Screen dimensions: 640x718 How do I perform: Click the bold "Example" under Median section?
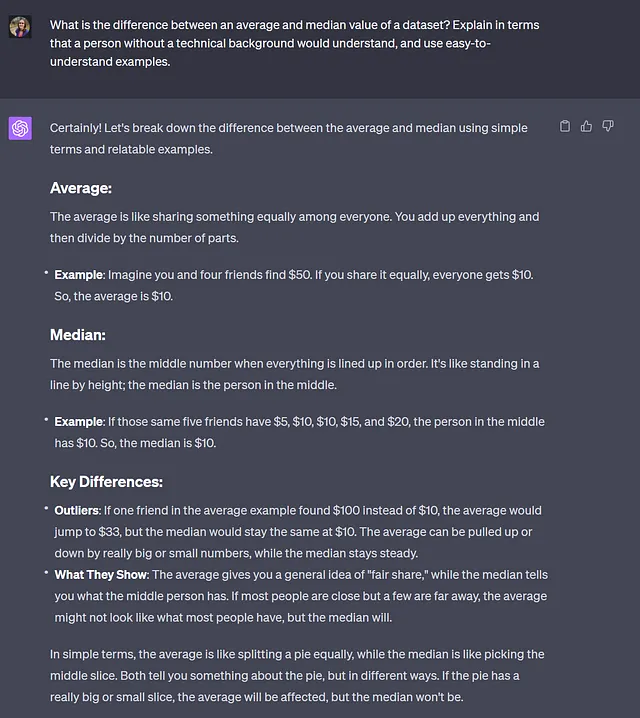(x=79, y=422)
